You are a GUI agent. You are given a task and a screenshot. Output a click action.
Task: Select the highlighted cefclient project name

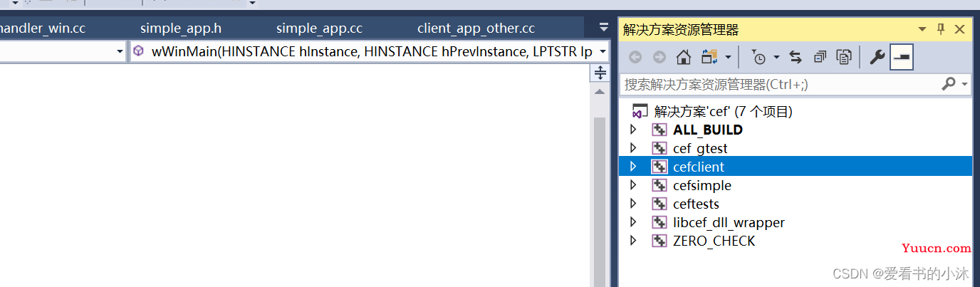coord(699,167)
